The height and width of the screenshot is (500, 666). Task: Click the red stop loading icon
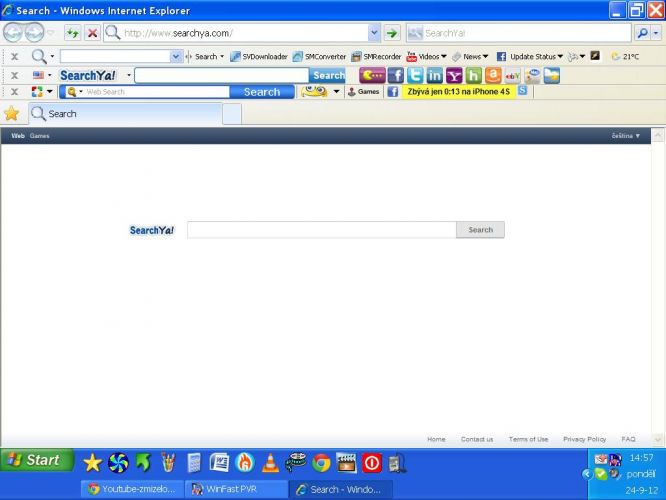(92, 33)
